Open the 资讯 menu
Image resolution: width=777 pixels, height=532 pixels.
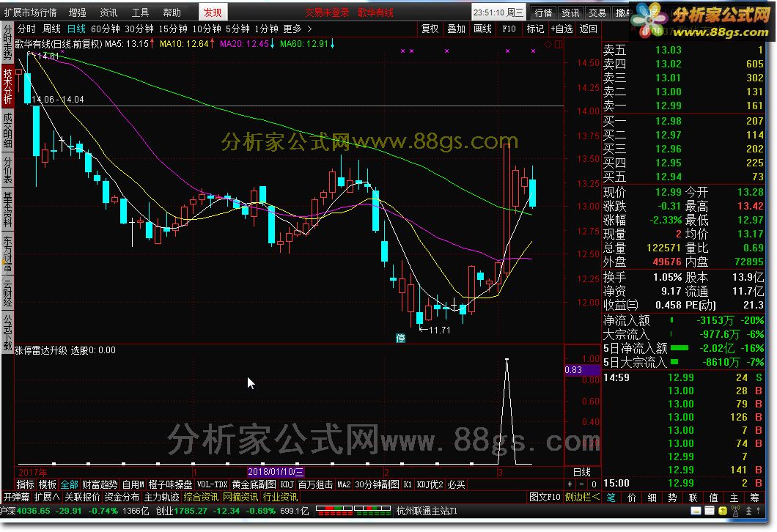click(108, 12)
